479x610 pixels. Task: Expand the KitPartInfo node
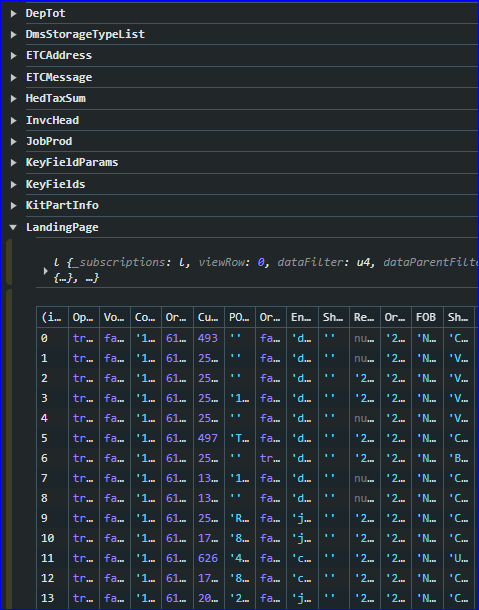(x=14, y=205)
